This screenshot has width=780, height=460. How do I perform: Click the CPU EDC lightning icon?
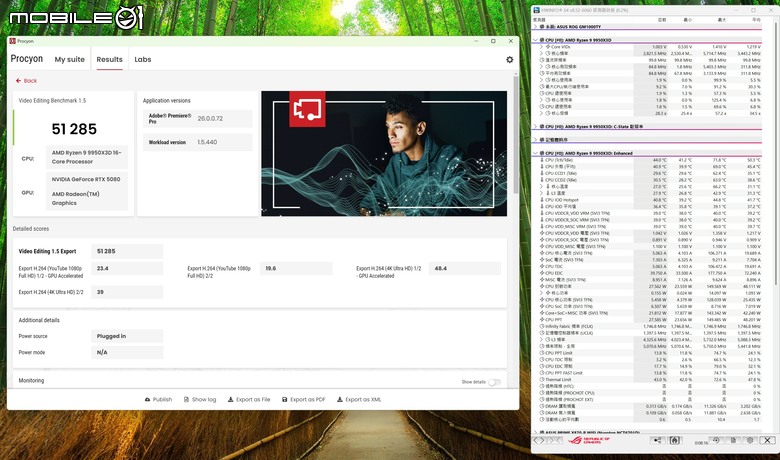coord(542,273)
